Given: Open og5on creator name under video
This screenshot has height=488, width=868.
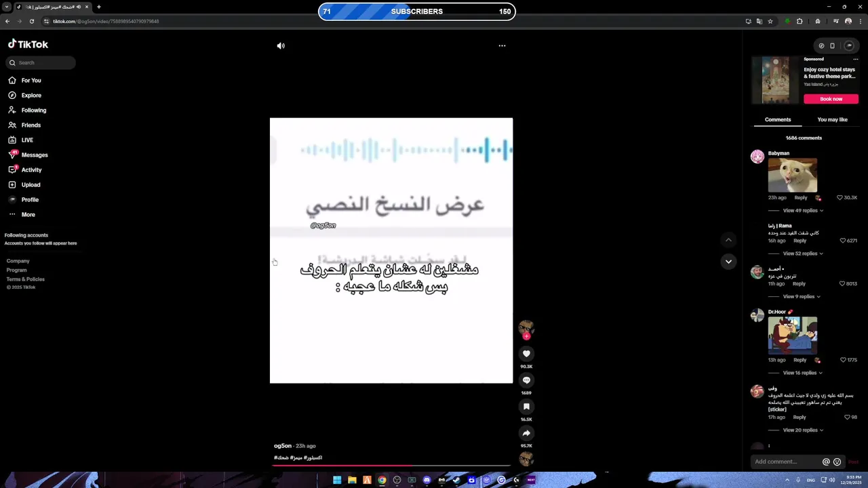Looking at the screenshot, I should click(x=283, y=446).
